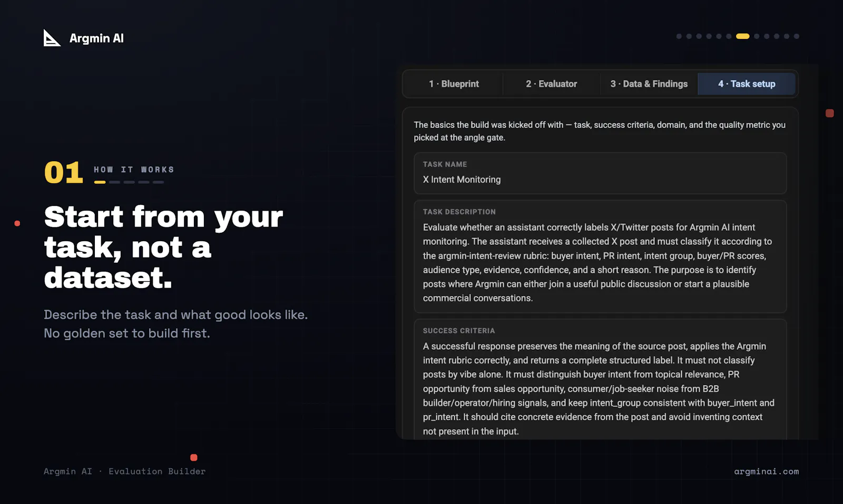Image resolution: width=843 pixels, height=504 pixels.
Task: Click inside the Task Description text box
Action: (x=600, y=256)
